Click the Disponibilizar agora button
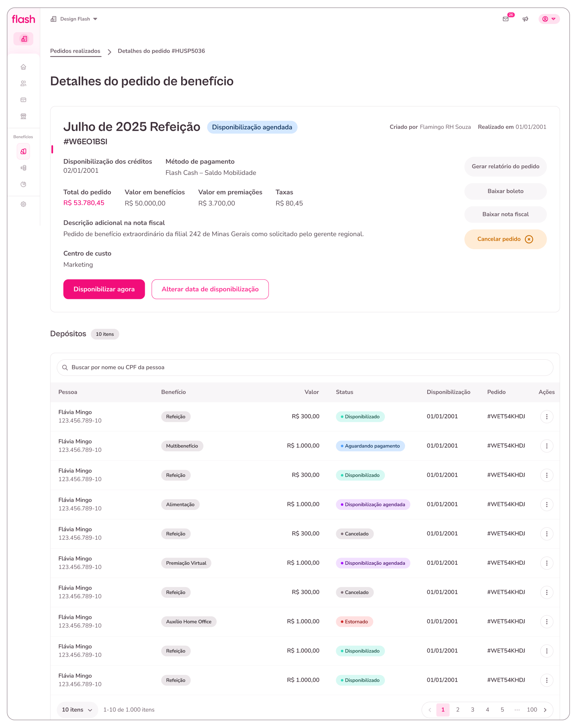 pyautogui.click(x=104, y=289)
